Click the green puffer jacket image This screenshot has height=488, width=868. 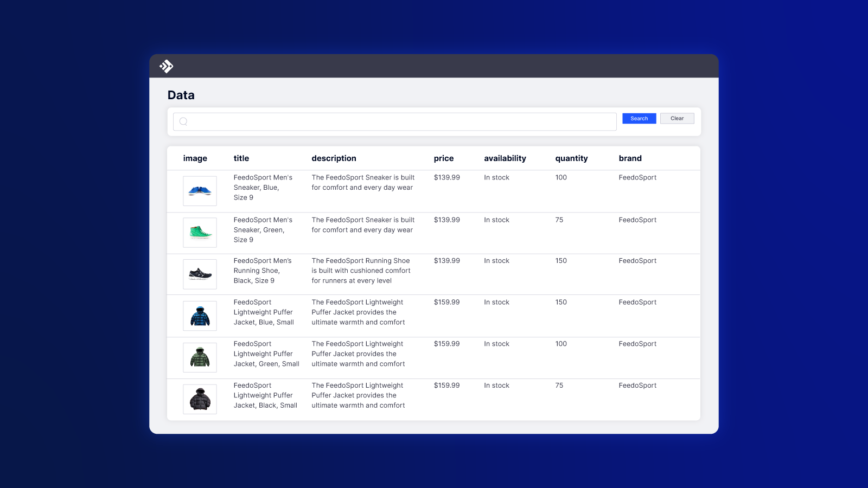[x=200, y=358]
